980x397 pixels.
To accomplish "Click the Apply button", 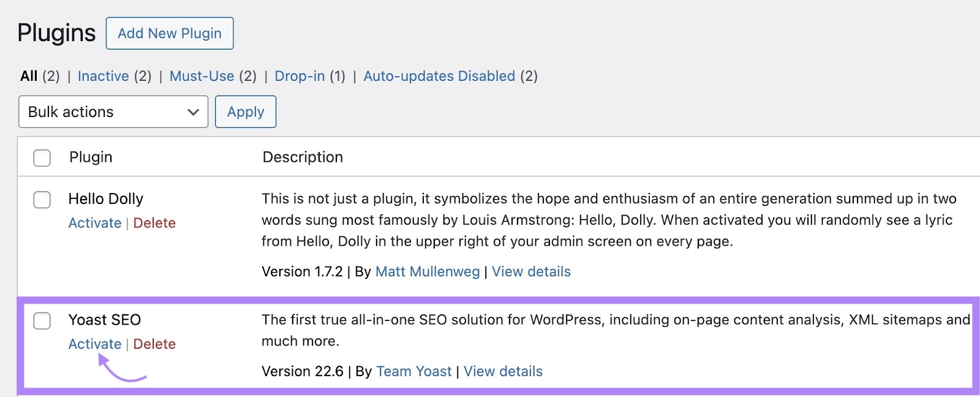I will pyautogui.click(x=245, y=112).
